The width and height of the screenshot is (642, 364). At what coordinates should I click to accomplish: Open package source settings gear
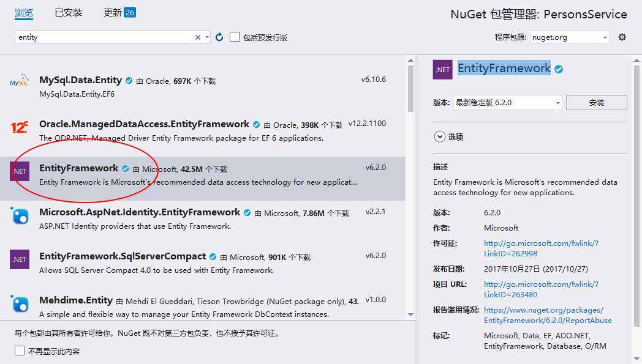(622, 37)
